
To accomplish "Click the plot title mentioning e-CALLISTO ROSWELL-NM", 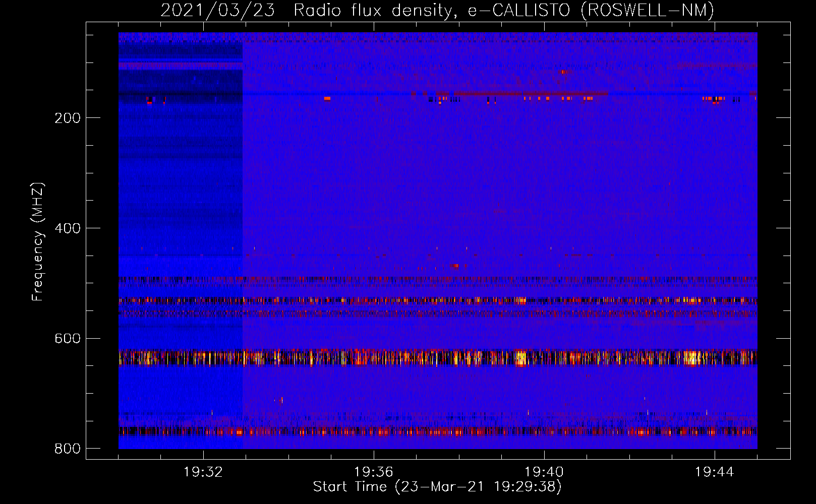I will 437,10.
